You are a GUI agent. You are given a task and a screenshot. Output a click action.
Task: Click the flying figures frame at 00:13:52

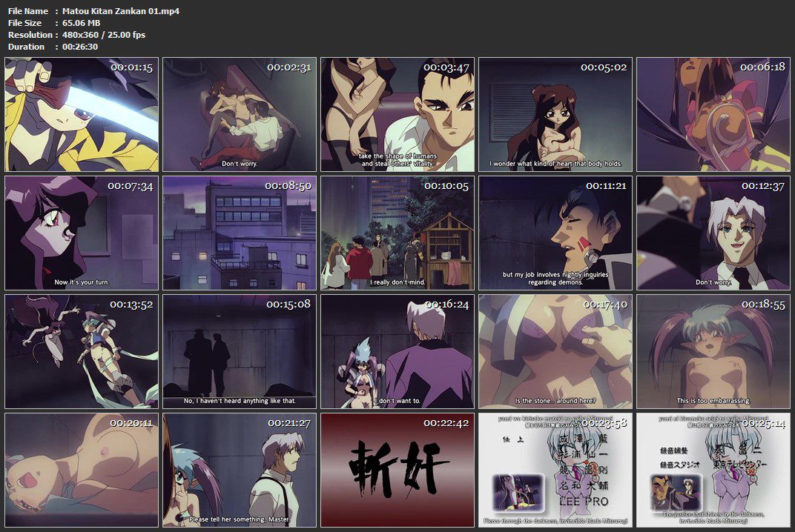pyautogui.click(x=82, y=352)
